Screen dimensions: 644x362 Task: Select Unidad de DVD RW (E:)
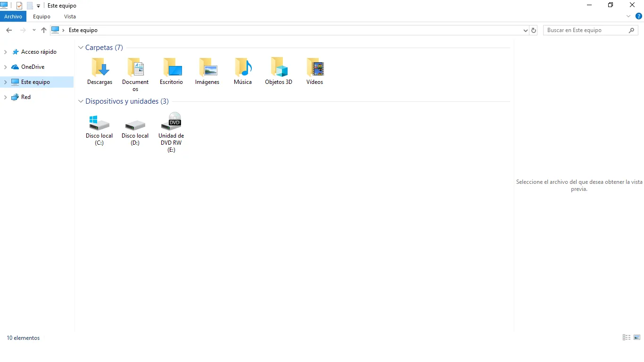(171, 132)
